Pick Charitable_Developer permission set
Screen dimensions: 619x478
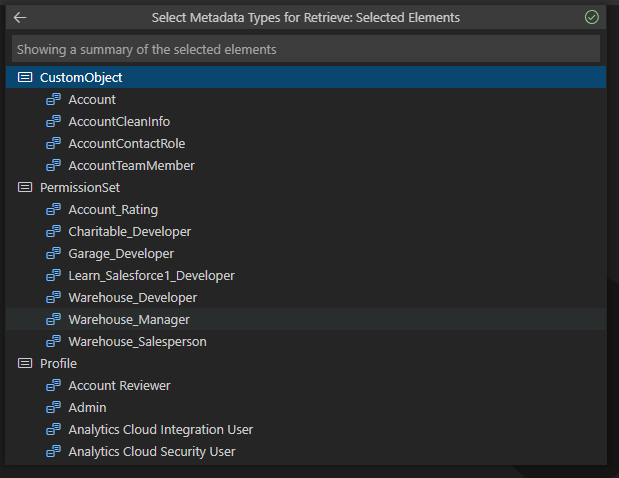click(x=129, y=232)
